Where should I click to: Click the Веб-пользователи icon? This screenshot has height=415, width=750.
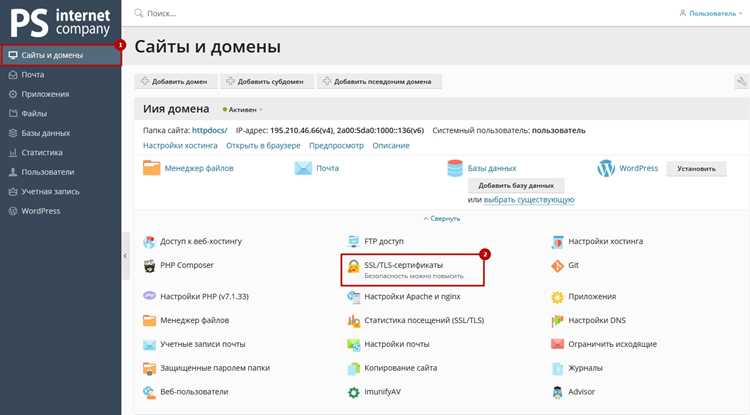point(149,392)
